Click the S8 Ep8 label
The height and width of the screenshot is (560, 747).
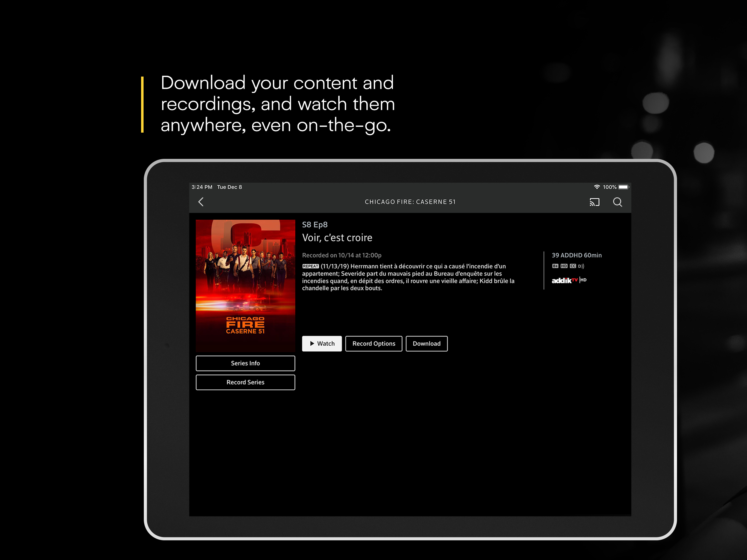(315, 224)
